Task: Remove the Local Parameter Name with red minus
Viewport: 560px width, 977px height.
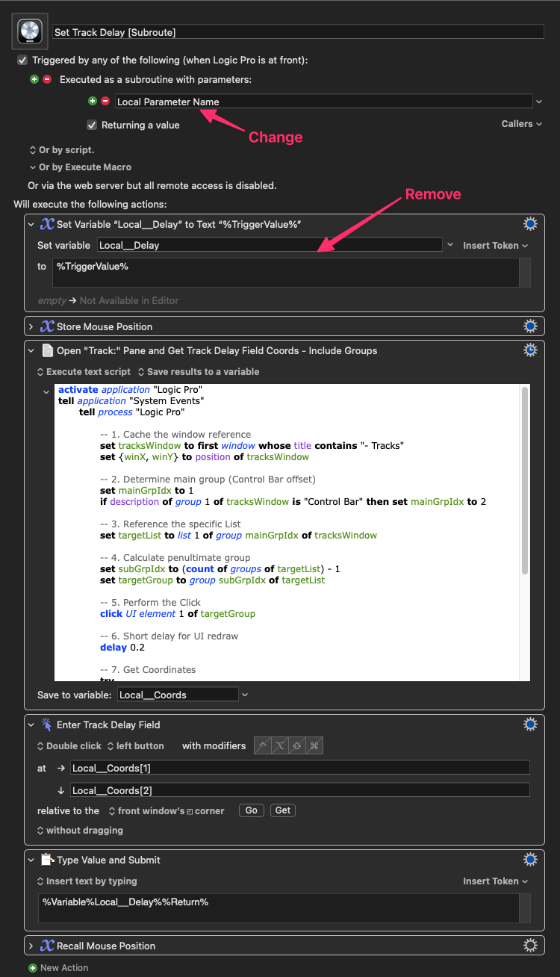Action: 105,102
